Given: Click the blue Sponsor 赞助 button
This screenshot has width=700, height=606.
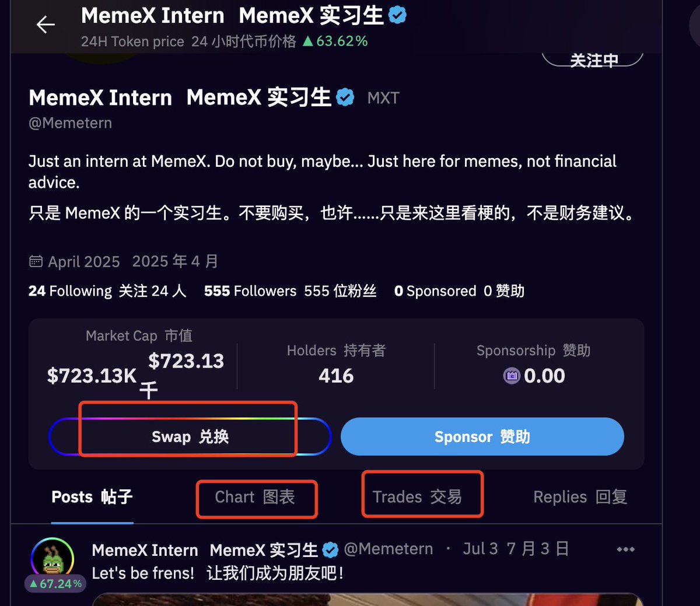Looking at the screenshot, I should tap(482, 437).
